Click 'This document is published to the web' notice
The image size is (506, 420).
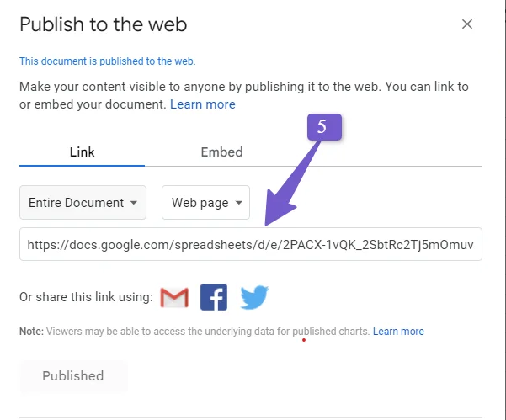(x=108, y=61)
